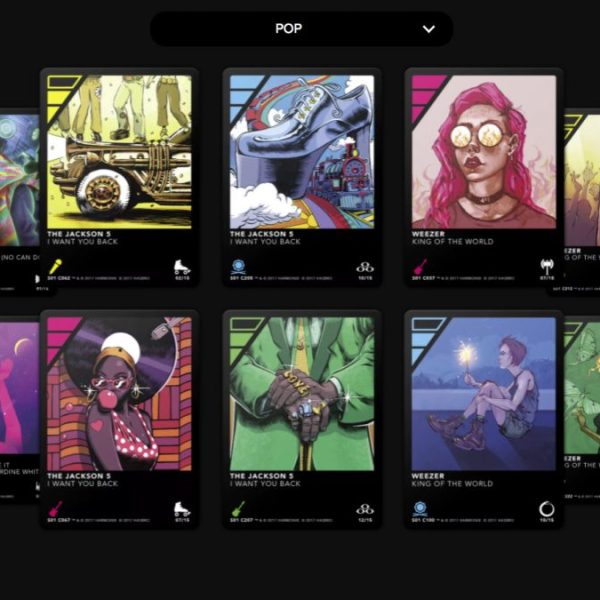
Task: Click yellow level bars on trumpet car card
Action: [x=61, y=96]
